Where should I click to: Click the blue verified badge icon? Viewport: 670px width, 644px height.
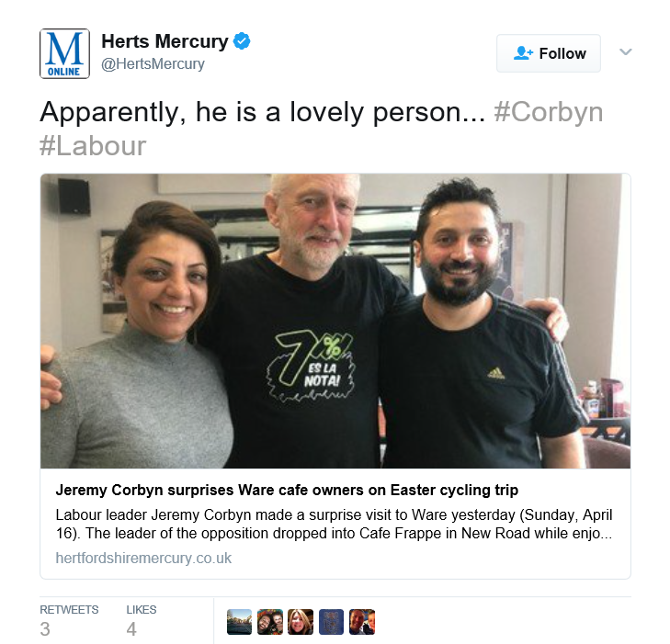[x=242, y=41]
